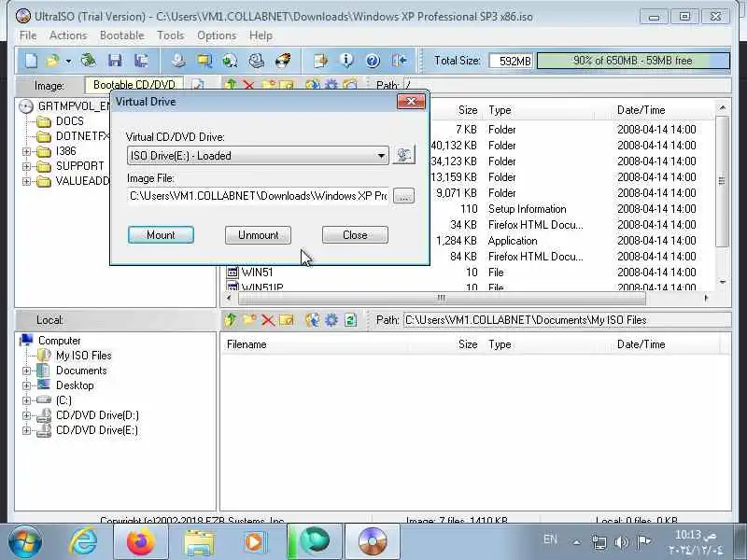Click the Save As toolbar icon
The height and width of the screenshot is (560, 747).
point(142,61)
